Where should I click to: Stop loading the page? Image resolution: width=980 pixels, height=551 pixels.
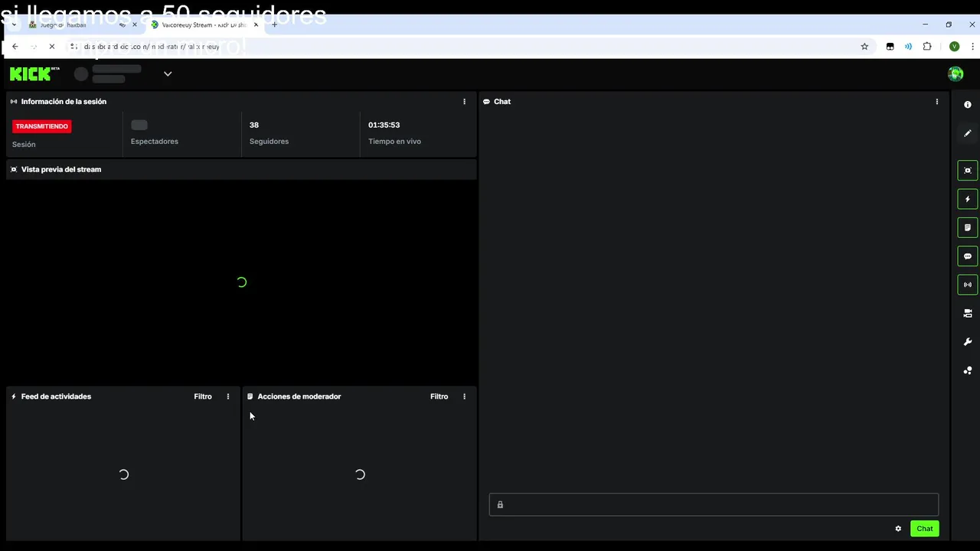click(51, 47)
